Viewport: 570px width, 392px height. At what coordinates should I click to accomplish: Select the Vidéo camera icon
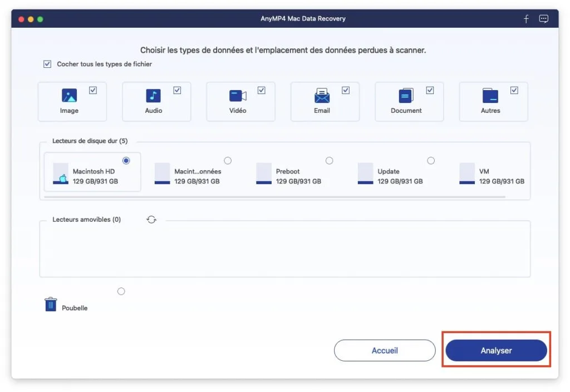click(x=238, y=96)
